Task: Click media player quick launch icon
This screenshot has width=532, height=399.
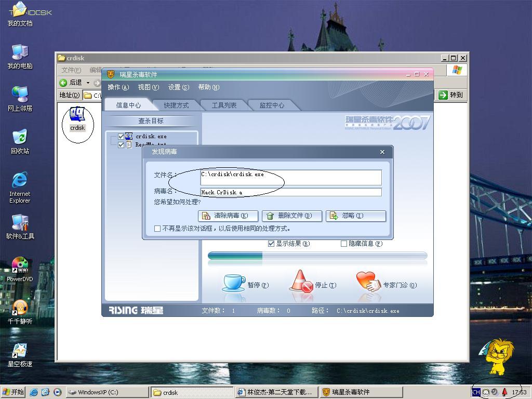Action: pyautogui.click(x=58, y=392)
